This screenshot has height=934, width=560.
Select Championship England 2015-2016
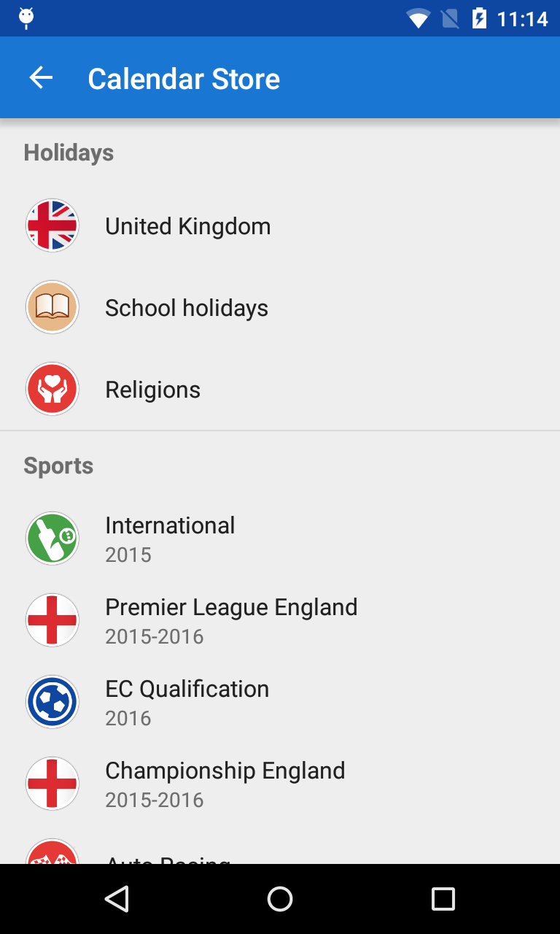(225, 784)
